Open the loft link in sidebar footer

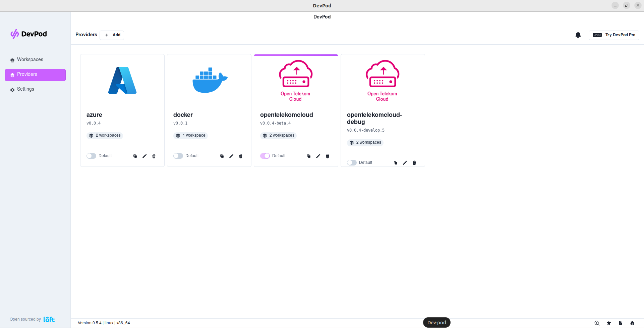[49, 320]
